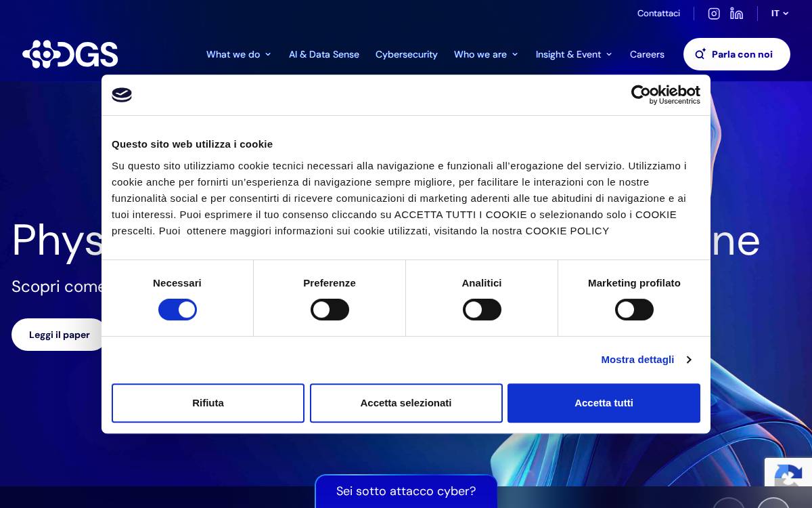Click the Necessari category label
This screenshot has width=812, height=508.
click(177, 283)
